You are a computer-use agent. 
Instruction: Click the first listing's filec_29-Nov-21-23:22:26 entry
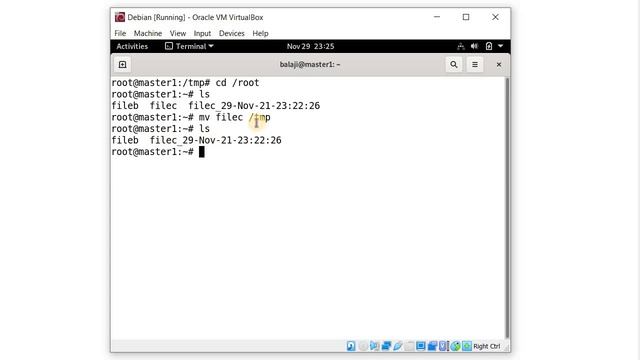pyautogui.click(x=254, y=106)
